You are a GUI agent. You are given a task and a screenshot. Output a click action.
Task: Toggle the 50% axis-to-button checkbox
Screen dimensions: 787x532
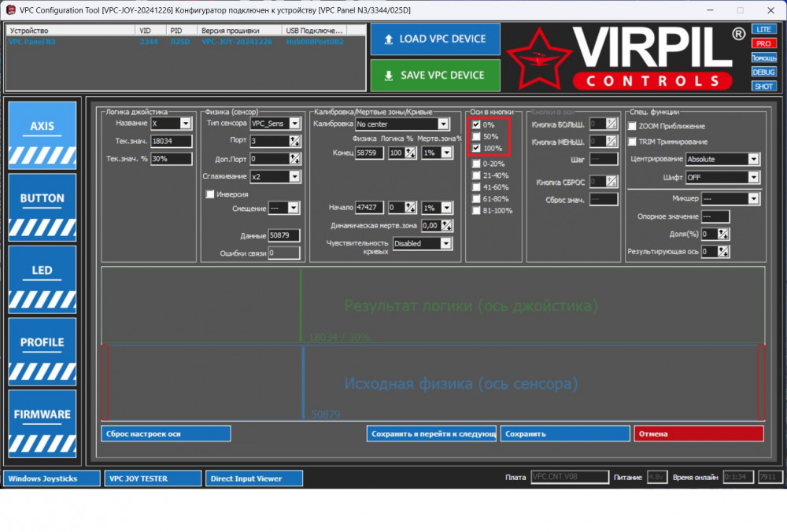476,136
